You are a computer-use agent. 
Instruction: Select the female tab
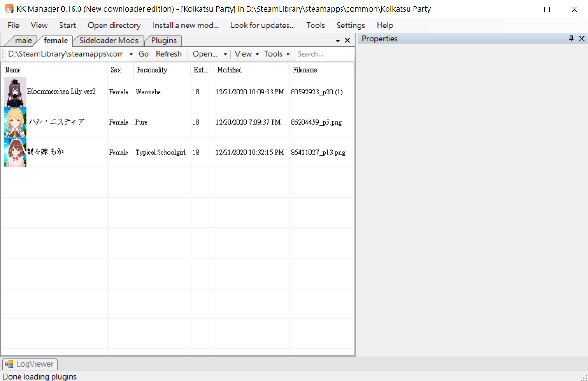[56, 40]
